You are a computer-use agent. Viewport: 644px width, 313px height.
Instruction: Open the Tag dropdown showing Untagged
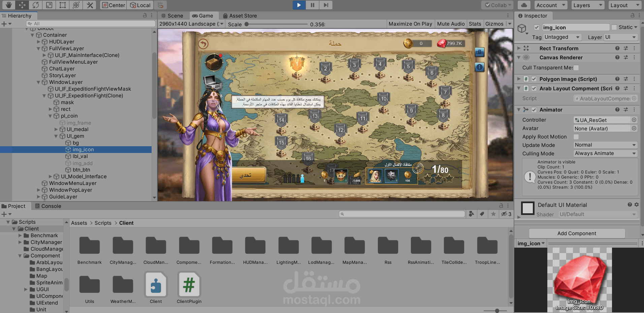562,37
